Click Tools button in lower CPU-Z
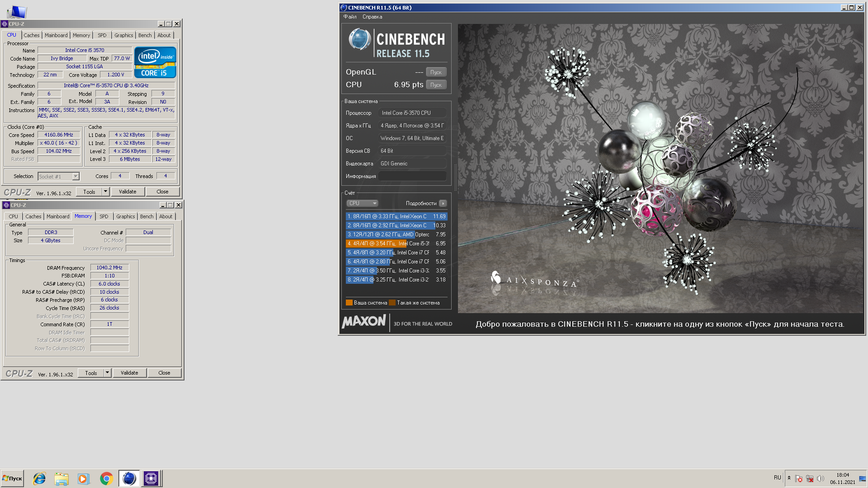 91,373
